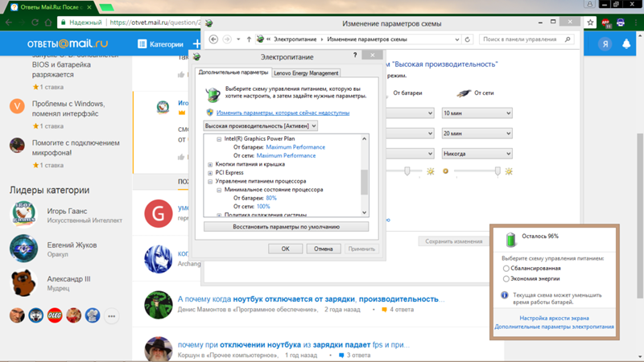Select Сбалансированная power plan
Image resolution: width=644 pixels, height=362 pixels.
point(506,269)
